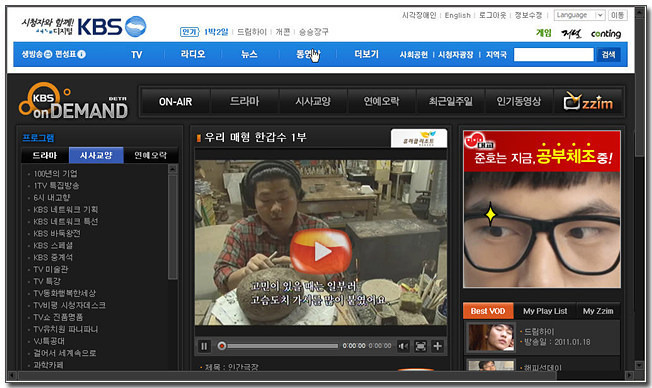Click the 사회공헌 link
652x388 pixels.
pos(413,54)
